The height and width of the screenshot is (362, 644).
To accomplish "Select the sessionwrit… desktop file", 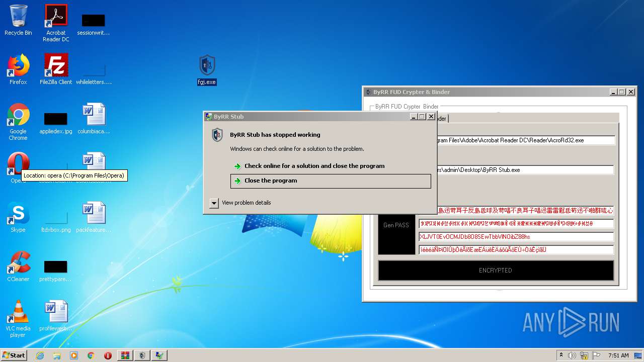I will coord(93,24).
